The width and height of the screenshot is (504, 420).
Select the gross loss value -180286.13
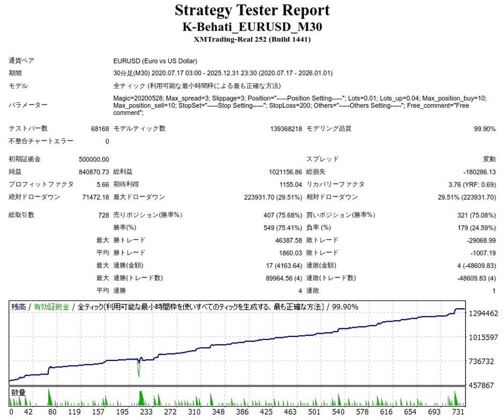479,172
